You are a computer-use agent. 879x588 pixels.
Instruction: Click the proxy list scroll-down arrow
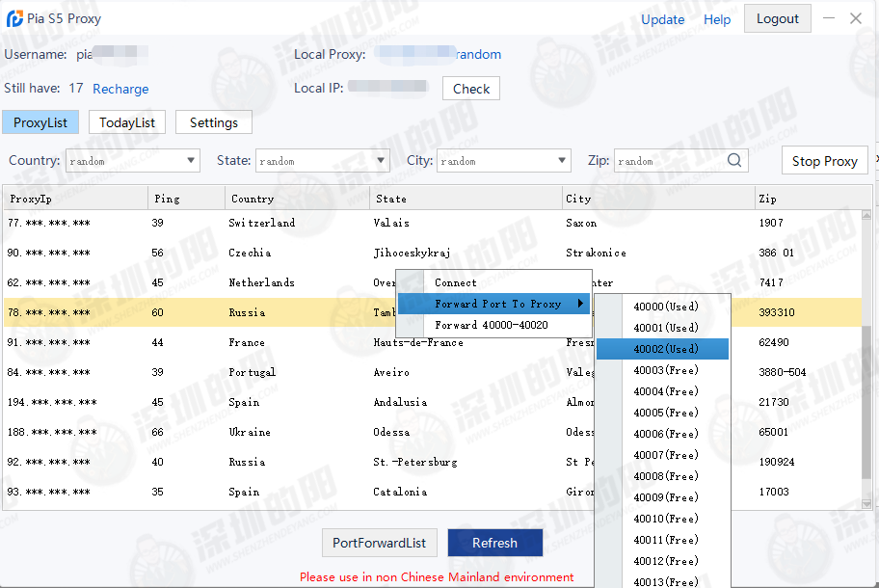point(866,504)
